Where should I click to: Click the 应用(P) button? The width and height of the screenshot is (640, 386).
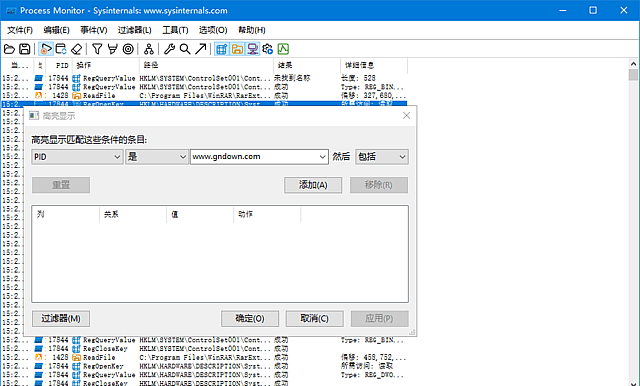point(379,318)
